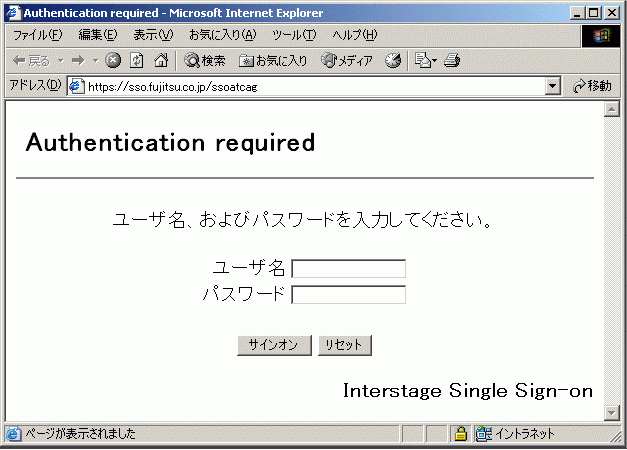627x450 pixels.
Task: Click the サインオン button
Action: 274,345
